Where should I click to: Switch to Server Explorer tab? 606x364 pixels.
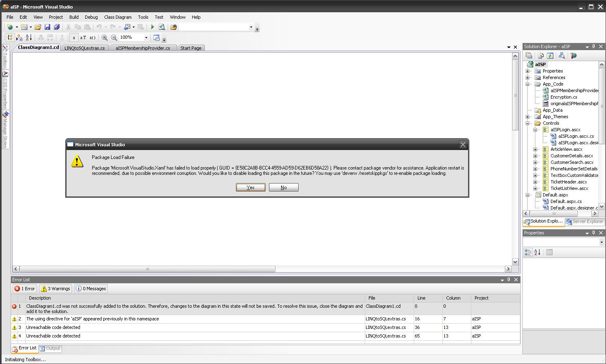coord(584,222)
